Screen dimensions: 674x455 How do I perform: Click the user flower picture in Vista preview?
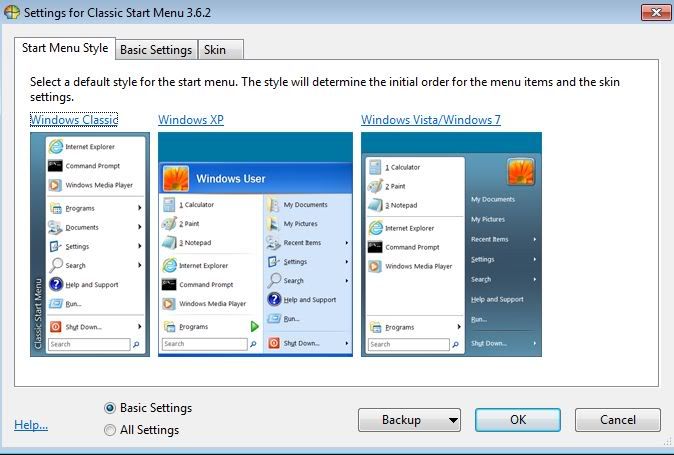[521, 172]
